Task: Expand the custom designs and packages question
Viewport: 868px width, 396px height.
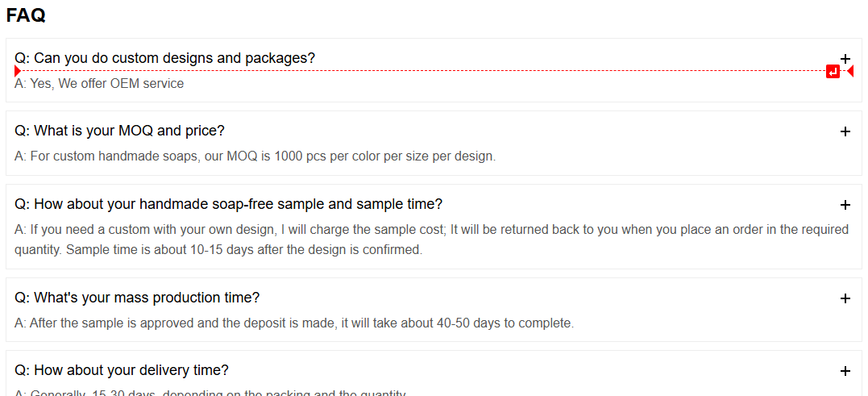Action: pos(845,58)
